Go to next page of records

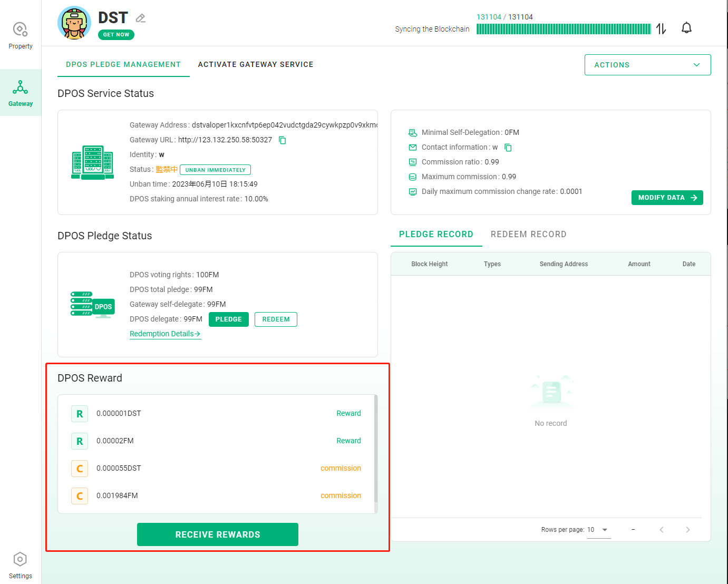687,530
